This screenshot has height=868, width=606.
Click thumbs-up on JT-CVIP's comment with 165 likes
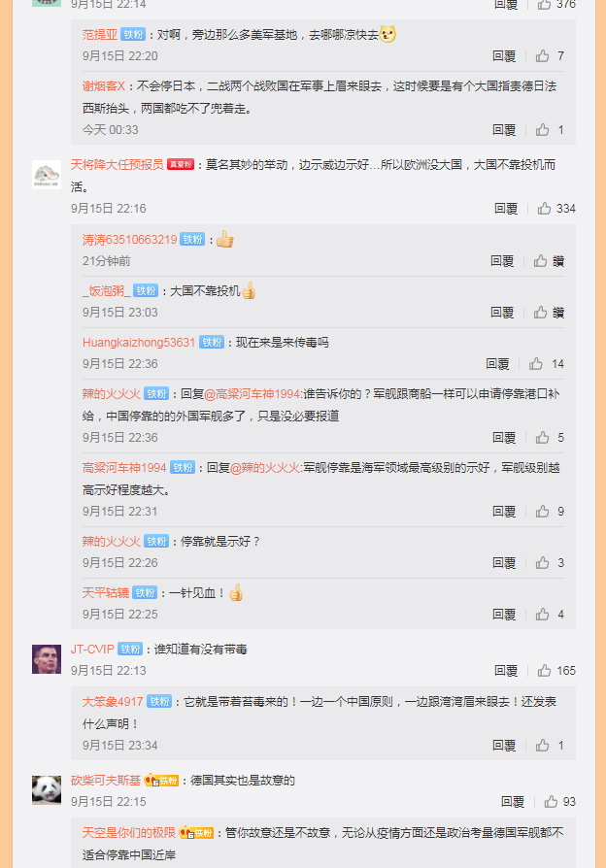coord(544,670)
